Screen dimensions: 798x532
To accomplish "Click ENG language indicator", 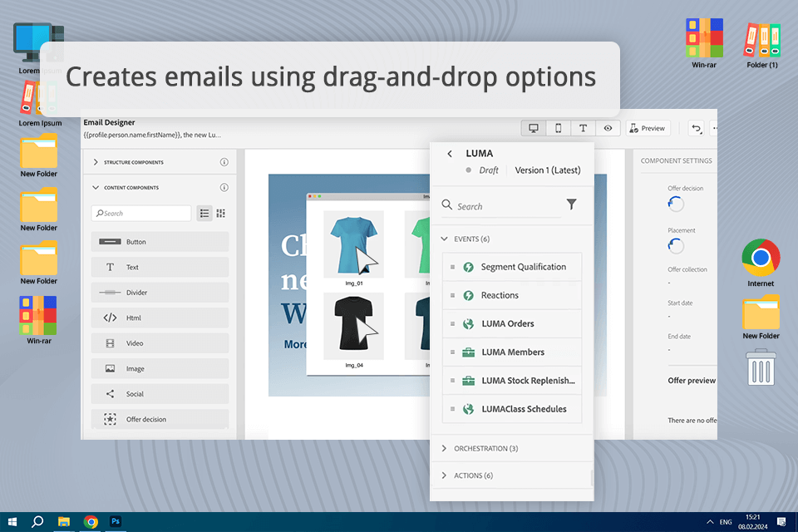I will 726,522.
